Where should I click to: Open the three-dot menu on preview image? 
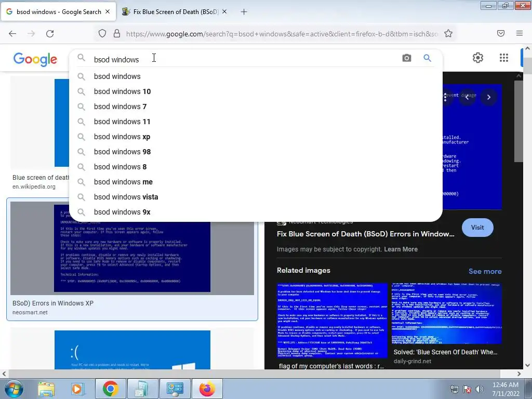coord(445,97)
